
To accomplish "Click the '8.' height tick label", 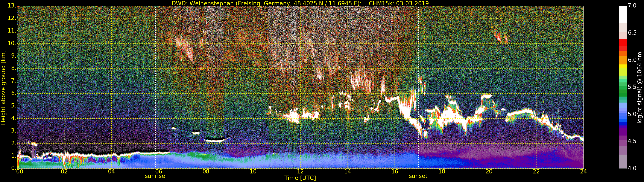I will [x=14, y=68].
